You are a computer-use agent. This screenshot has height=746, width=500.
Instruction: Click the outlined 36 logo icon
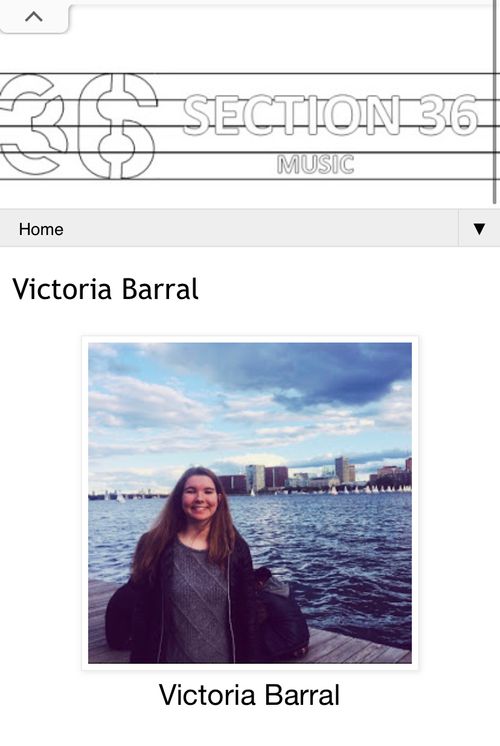[78, 126]
